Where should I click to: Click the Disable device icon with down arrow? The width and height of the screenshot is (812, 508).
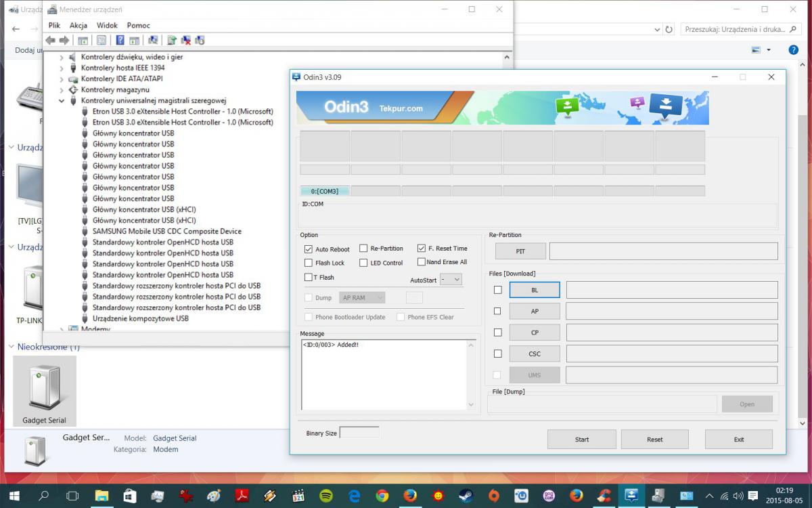(x=200, y=41)
